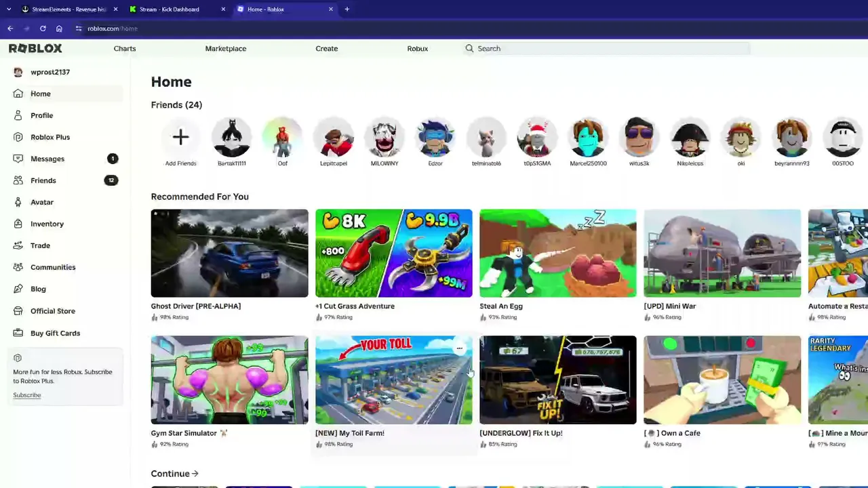This screenshot has width=868, height=488.
Task: Open friend MILOWINY's avatar
Action: pyautogui.click(x=384, y=138)
